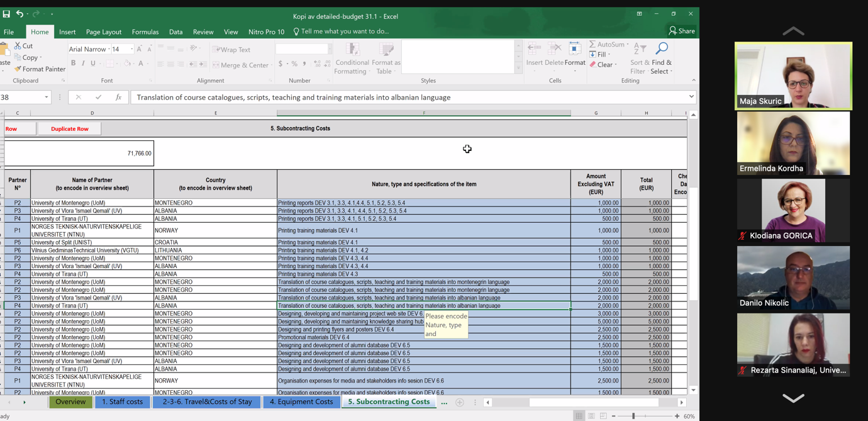Click the Delete cells icon

click(x=554, y=49)
